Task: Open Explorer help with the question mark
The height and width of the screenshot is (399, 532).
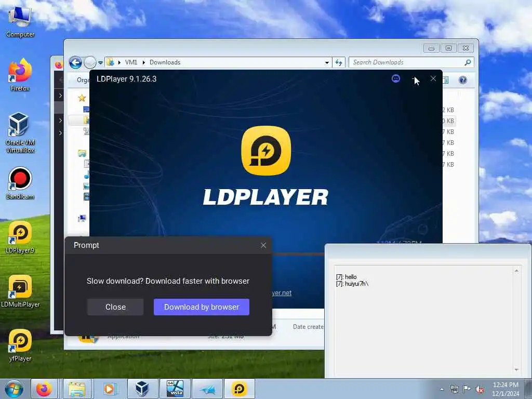Action: (x=463, y=80)
